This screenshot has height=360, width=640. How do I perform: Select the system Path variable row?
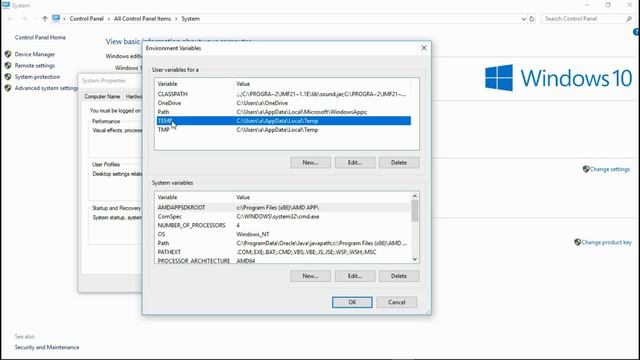tap(284, 243)
